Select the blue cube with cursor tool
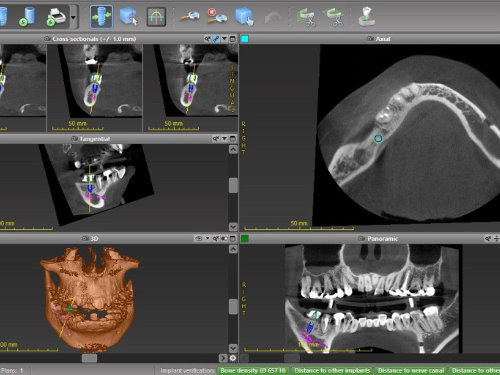The image size is (500, 375). click(x=129, y=16)
